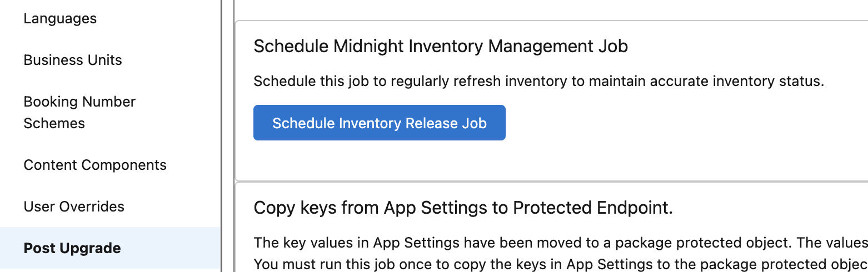
Task: Go to Business Units in sidebar
Action: (73, 60)
